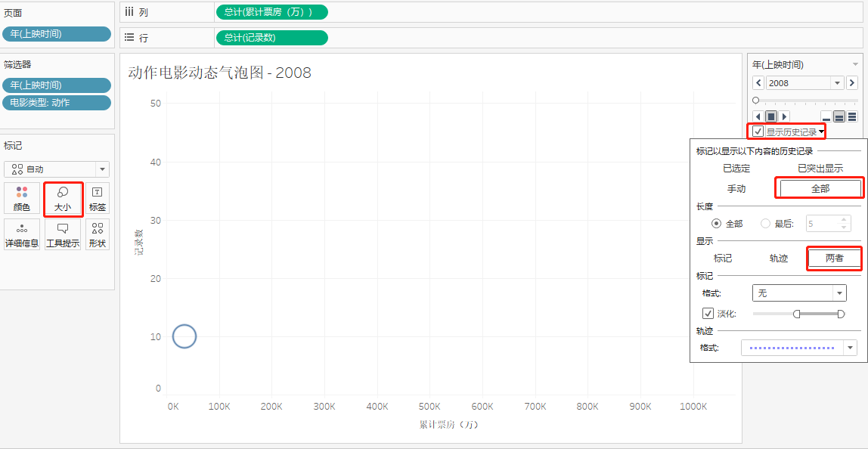
Task: Toggle the fade checkbox
Action: (708, 314)
